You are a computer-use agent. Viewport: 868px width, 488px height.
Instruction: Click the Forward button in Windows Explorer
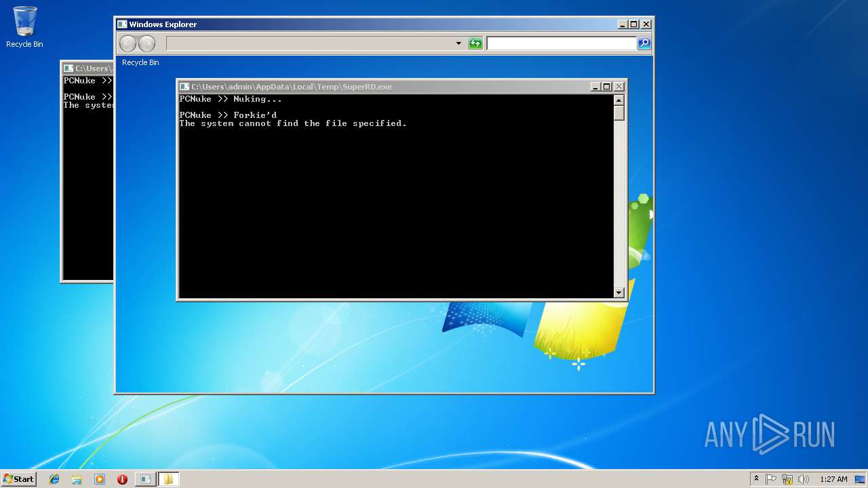coord(146,43)
